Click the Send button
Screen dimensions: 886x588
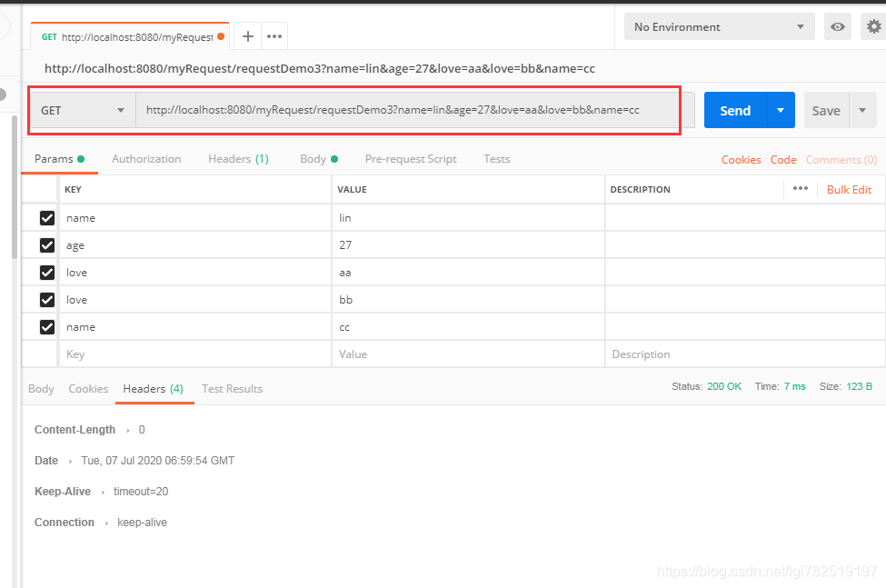coord(734,109)
